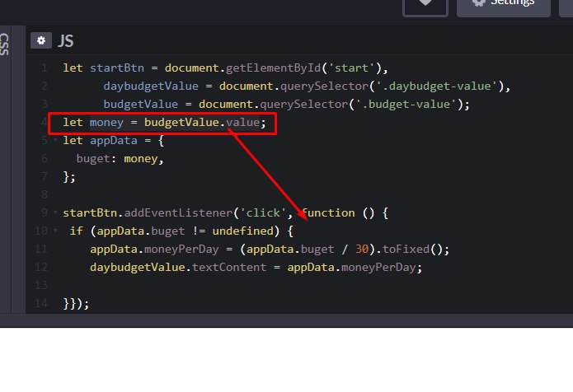Click 'daybudgetValue' declaration on line 2
The height and width of the screenshot is (392, 573).
pyautogui.click(x=151, y=86)
